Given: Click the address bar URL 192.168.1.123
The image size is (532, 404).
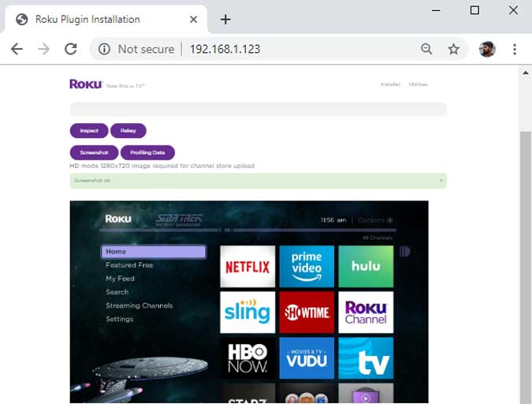Looking at the screenshot, I should (225, 49).
